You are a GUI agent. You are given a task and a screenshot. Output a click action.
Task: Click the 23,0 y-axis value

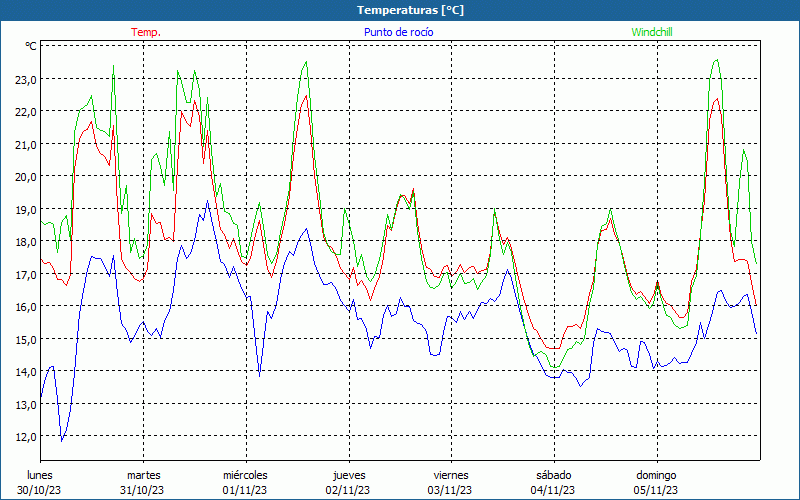tap(26, 79)
